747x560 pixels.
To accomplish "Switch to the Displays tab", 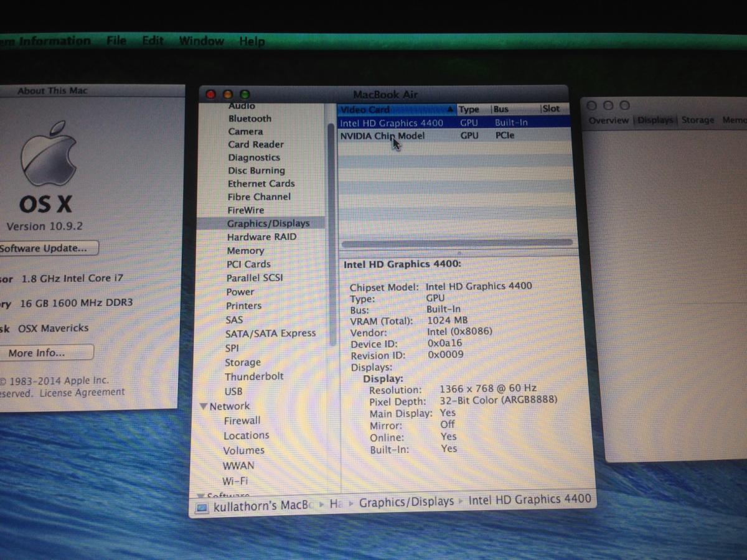I will 655,120.
